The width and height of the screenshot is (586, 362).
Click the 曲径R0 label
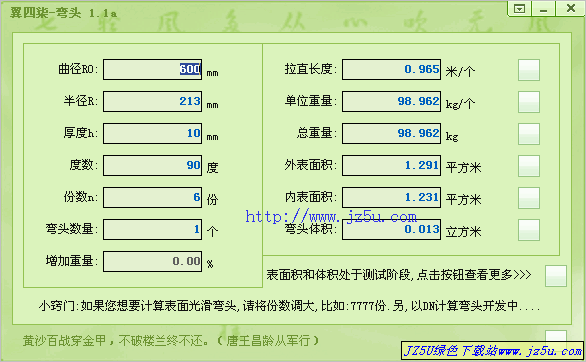pyautogui.click(x=78, y=69)
